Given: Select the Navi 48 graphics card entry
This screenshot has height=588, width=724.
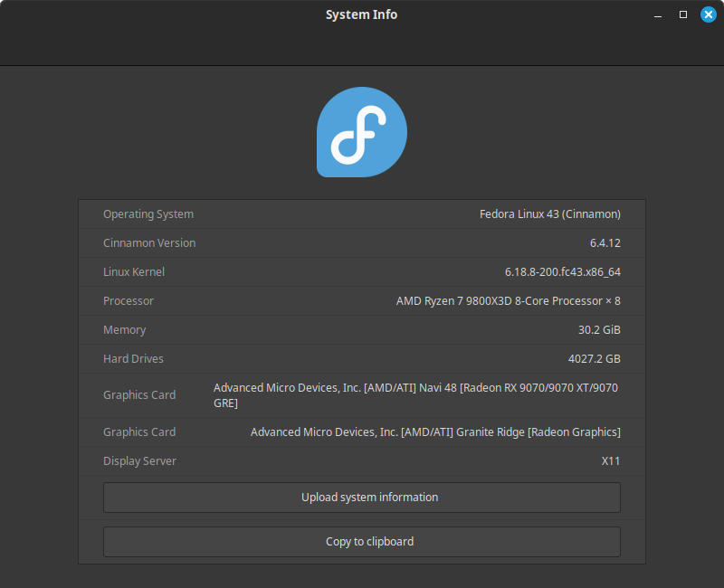Looking at the screenshot, I should click(x=415, y=395).
